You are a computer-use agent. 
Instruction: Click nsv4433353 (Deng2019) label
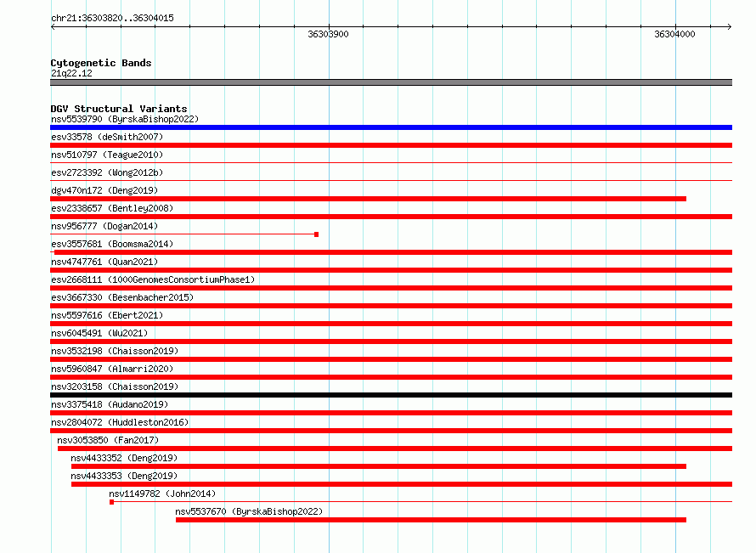pyautogui.click(x=124, y=476)
